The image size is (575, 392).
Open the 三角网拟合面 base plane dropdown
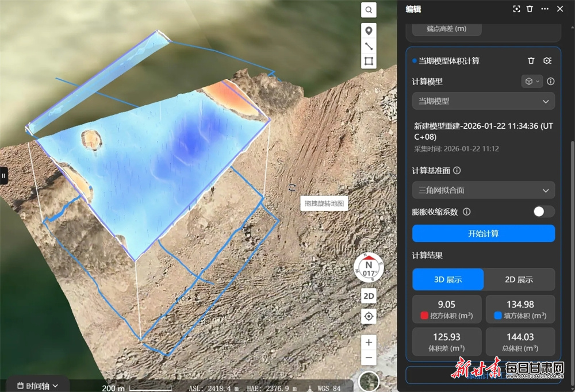[x=484, y=190]
